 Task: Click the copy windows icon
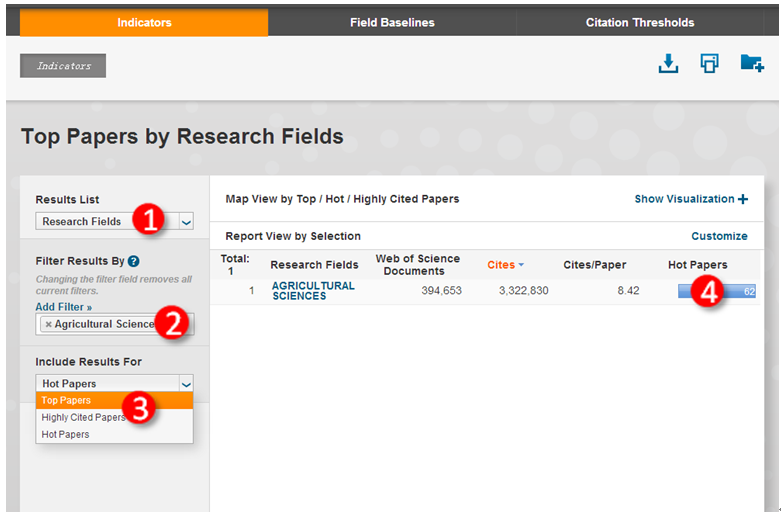click(x=709, y=64)
